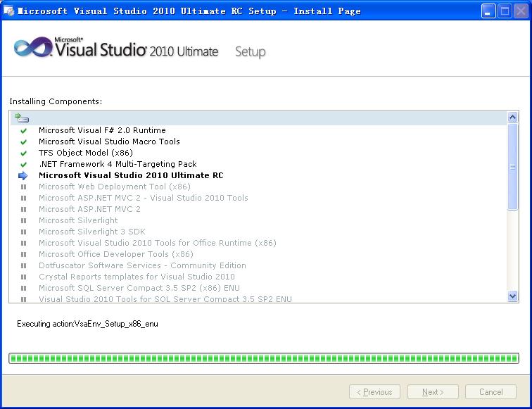
Task: Click pause icon beside Microsoft ASP.NET MVC 2
Action: click(23, 209)
